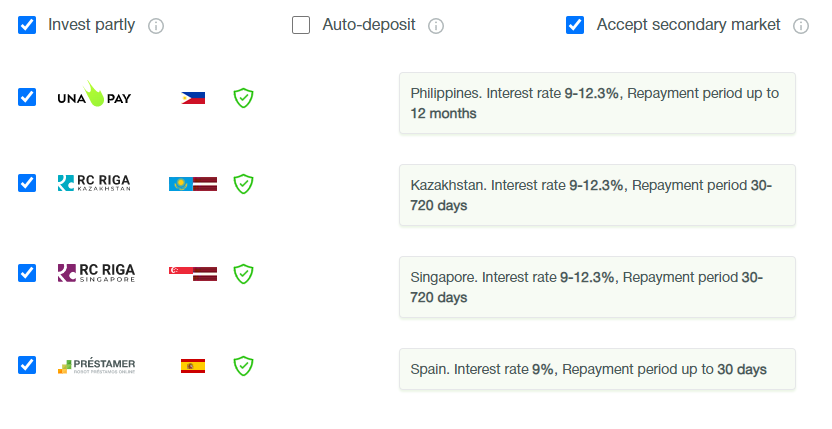Deselect the UnaPay loan originator checkbox
The image size is (832, 429).
(27, 97)
